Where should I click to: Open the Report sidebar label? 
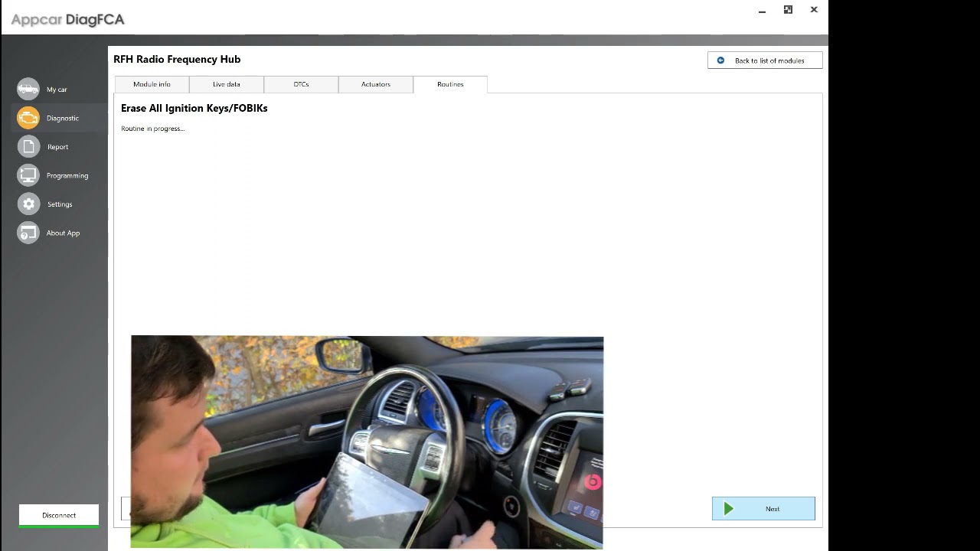[x=57, y=147]
